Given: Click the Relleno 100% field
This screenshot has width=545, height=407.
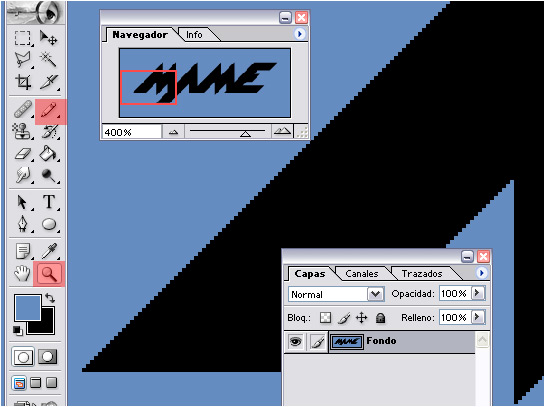Looking at the screenshot, I should pyautogui.click(x=455, y=317).
